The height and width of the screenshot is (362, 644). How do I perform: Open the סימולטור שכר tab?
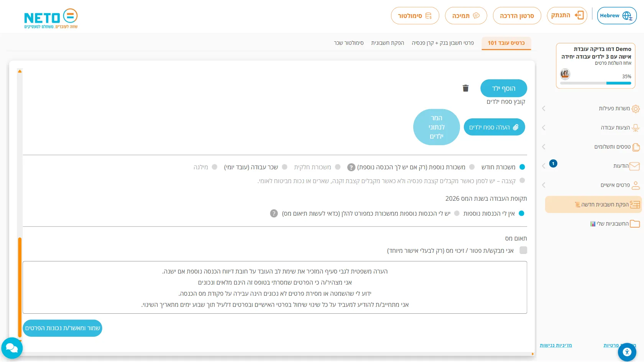click(x=349, y=43)
